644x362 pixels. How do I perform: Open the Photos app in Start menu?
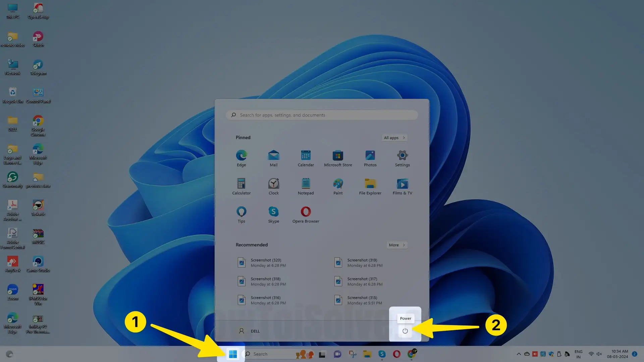point(370,159)
